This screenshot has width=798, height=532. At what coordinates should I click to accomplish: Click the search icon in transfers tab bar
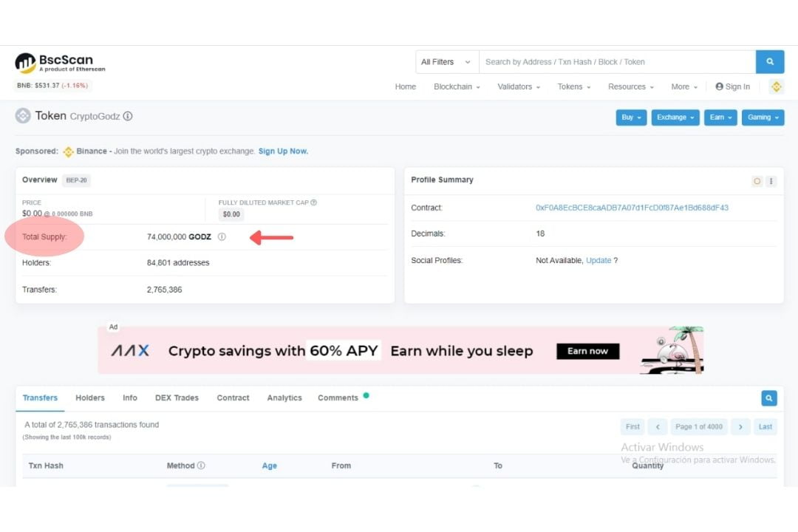769,398
